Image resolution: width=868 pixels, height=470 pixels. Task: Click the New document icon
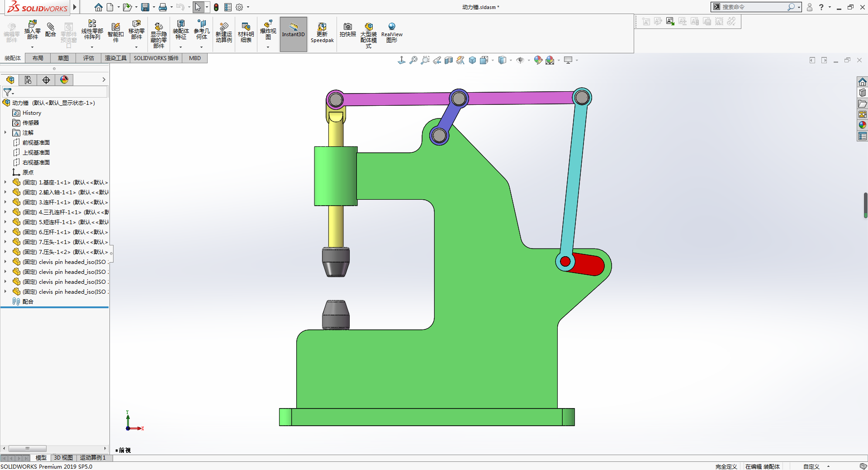(110, 7)
